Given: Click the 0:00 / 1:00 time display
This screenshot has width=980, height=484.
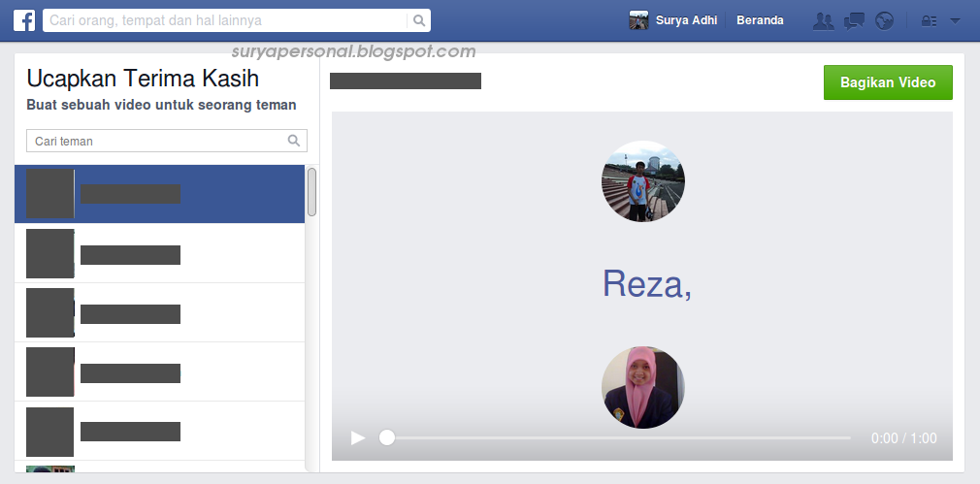Looking at the screenshot, I should point(903,438).
